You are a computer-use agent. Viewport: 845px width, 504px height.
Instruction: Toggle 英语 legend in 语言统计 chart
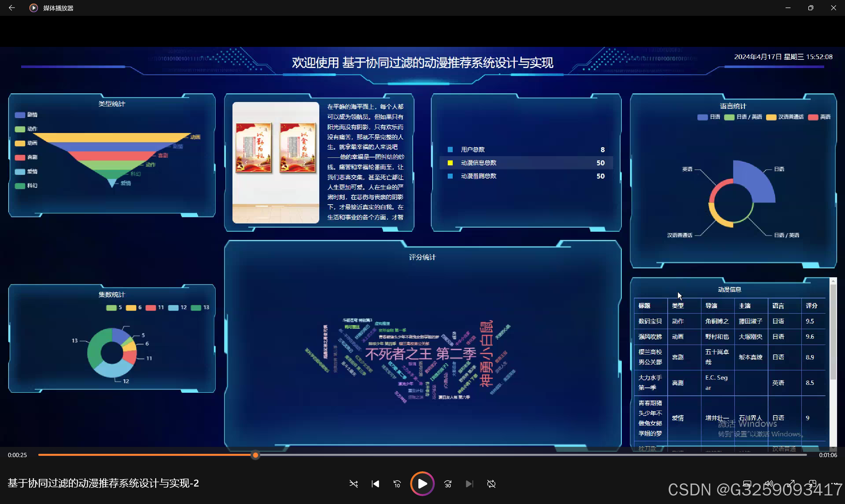point(819,117)
